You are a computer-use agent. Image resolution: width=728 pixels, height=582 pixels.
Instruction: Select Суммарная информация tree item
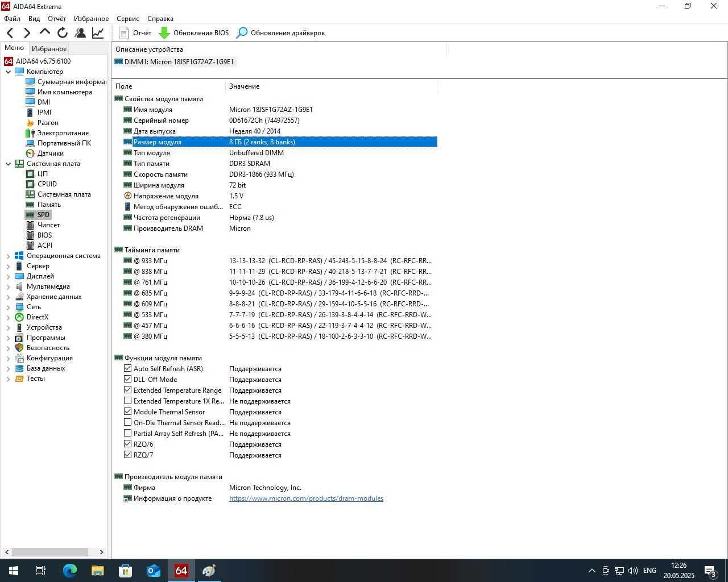click(x=66, y=82)
